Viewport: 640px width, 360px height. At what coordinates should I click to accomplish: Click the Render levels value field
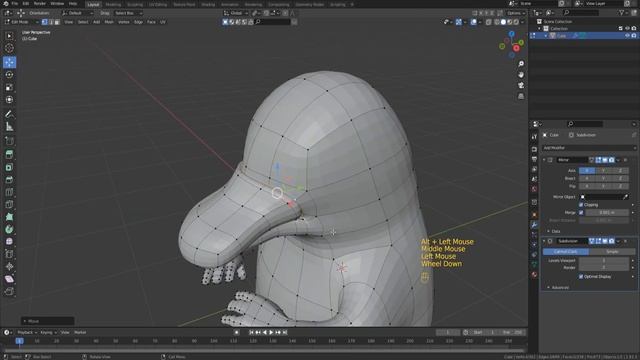[x=604, y=268]
